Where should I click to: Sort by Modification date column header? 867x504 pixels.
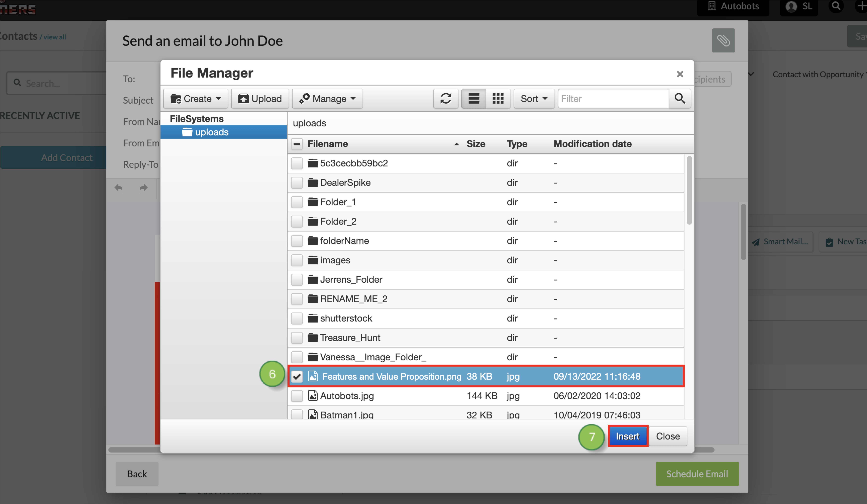(x=592, y=144)
